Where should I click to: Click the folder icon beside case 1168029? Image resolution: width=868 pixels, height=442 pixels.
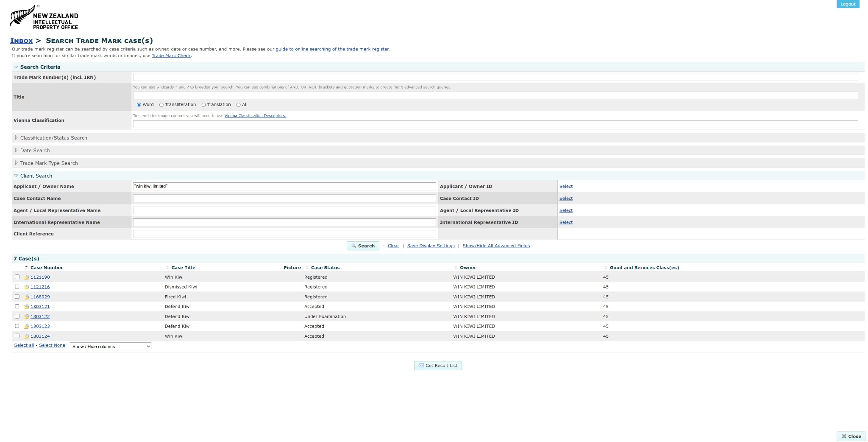click(26, 297)
